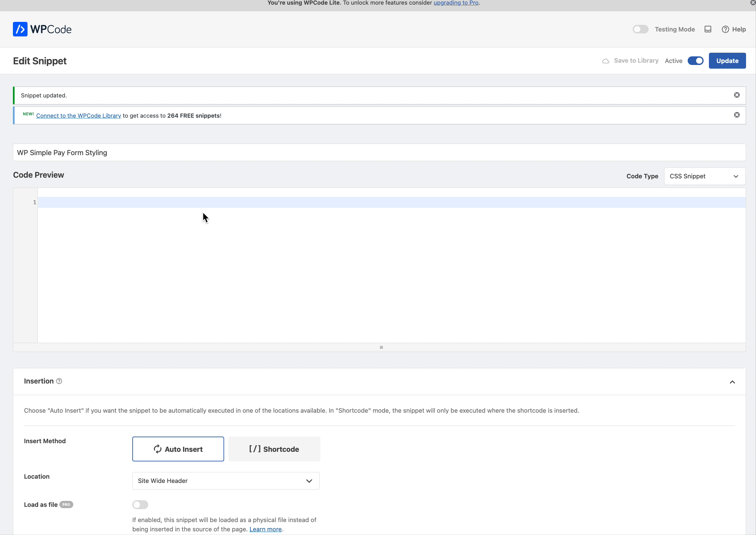Collapse the Insertion section chevron
This screenshot has width=756, height=535.
732,382
